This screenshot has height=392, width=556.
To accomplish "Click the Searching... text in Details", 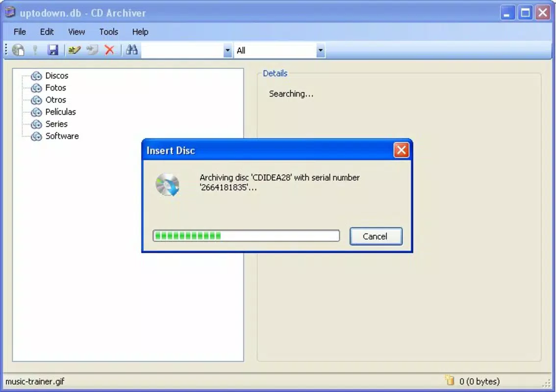I will (x=291, y=94).
